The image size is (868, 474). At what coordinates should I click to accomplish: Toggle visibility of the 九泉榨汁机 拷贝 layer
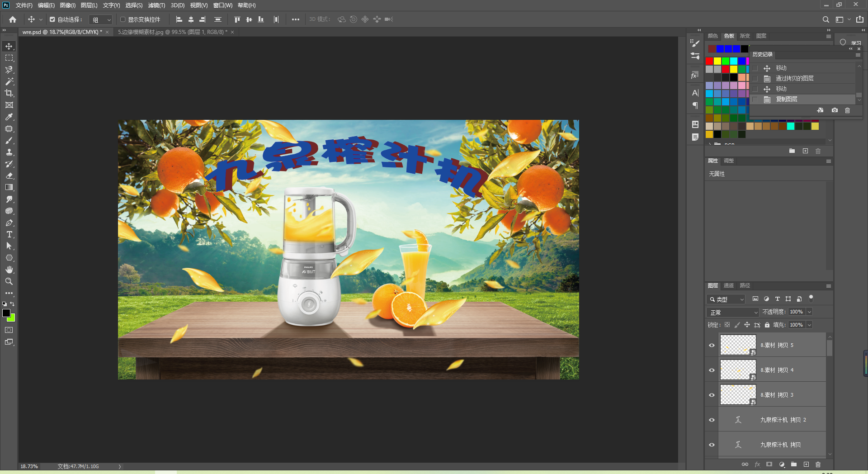[712, 445]
